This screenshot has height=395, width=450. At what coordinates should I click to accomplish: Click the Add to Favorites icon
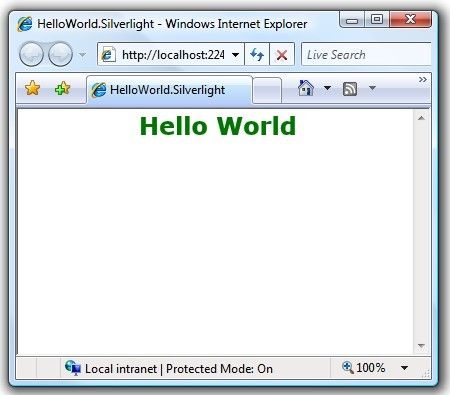pos(62,88)
